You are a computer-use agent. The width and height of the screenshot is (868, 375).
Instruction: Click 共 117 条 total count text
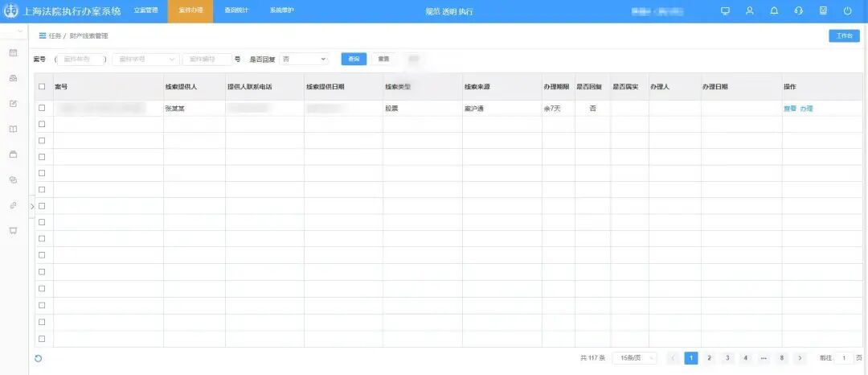pos(593,358)
